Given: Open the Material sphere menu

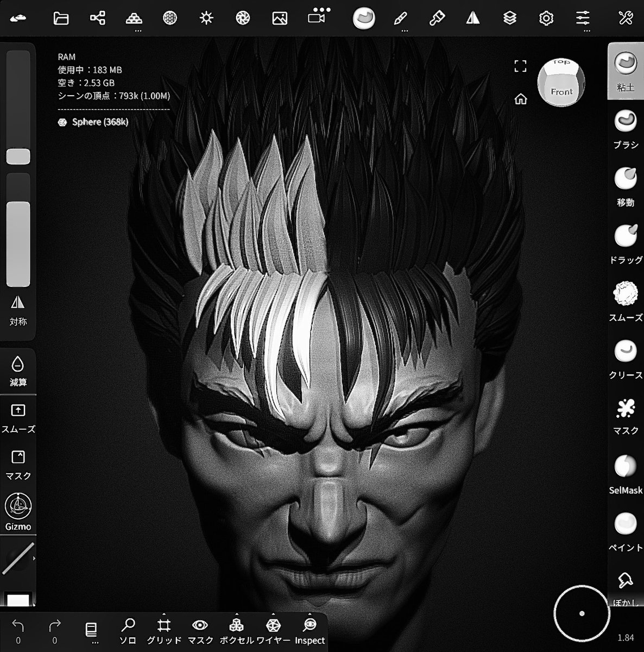Looking at the screenshot, I should [170, 18].
